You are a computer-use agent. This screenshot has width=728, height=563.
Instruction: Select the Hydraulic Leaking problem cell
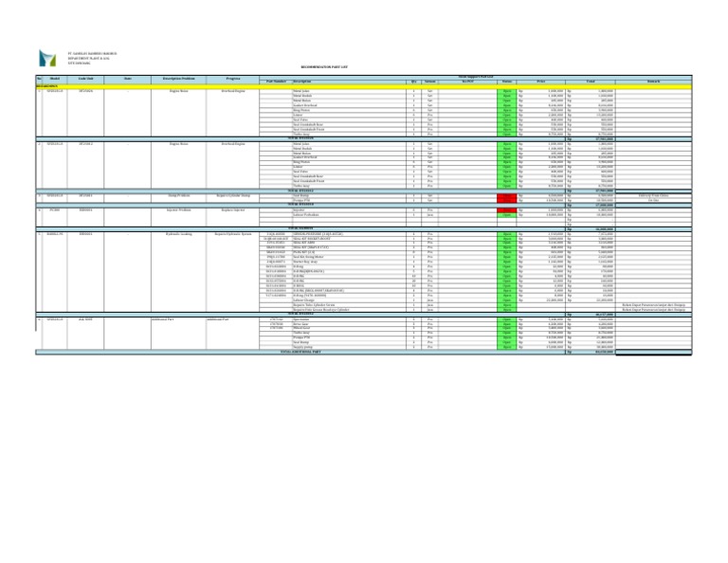179,234
